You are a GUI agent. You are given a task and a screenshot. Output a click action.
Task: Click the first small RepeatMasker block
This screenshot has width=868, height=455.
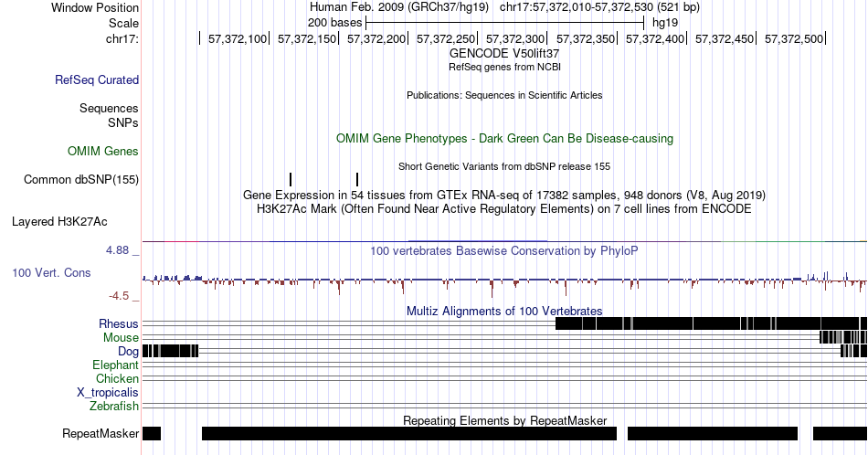point(152,433)
